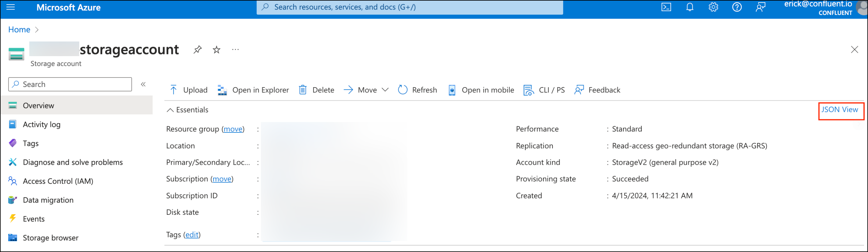Image resolution: width=868 pixels, height=252 pixels.
Task: Collapse the left navigation menu
Action: coord(143,84)
